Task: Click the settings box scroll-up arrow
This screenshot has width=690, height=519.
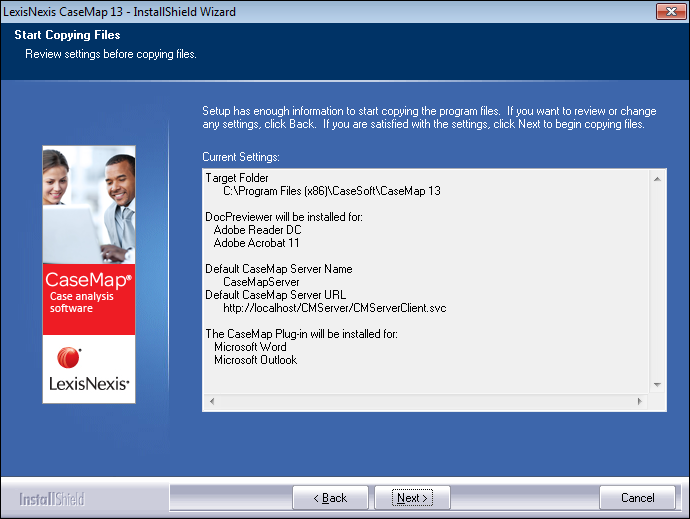Action: point(658,179)
